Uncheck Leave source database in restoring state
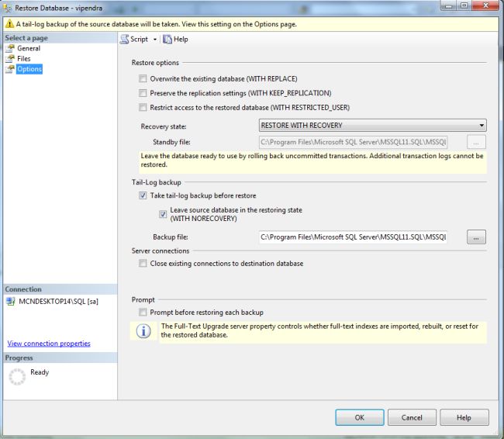This screenshot has height=439, width=504. (x=163, y=214)
